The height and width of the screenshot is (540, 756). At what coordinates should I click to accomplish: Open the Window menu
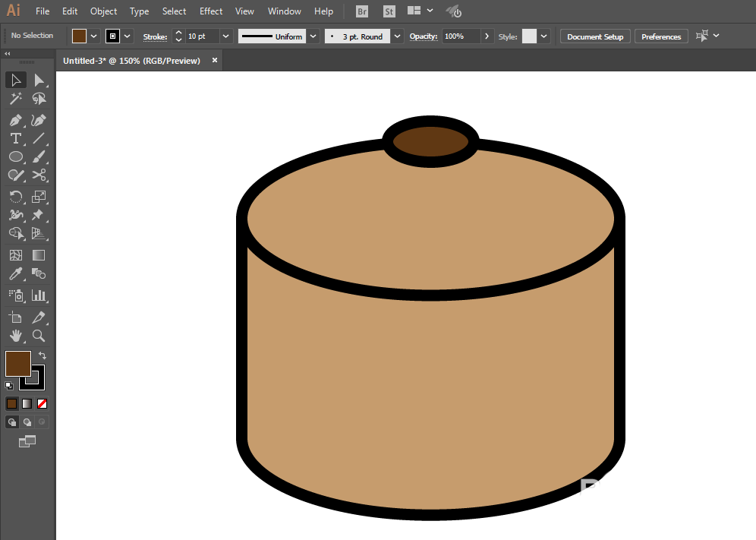285,11
